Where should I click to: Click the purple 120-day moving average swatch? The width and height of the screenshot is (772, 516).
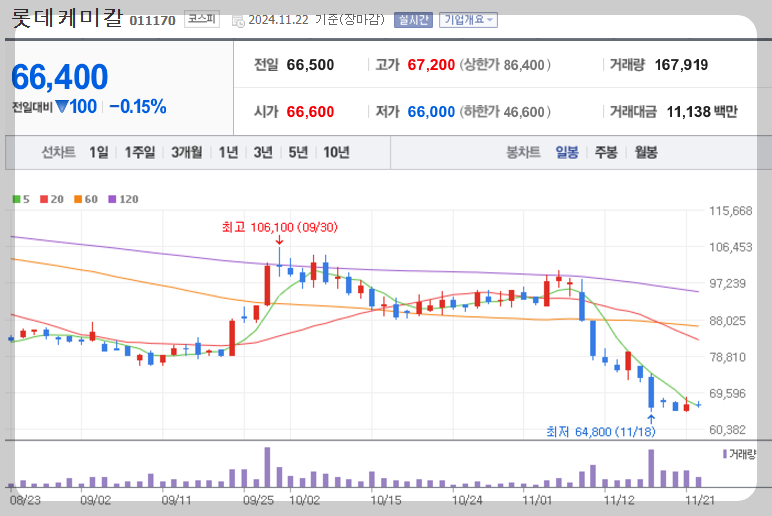coord(112,199)
